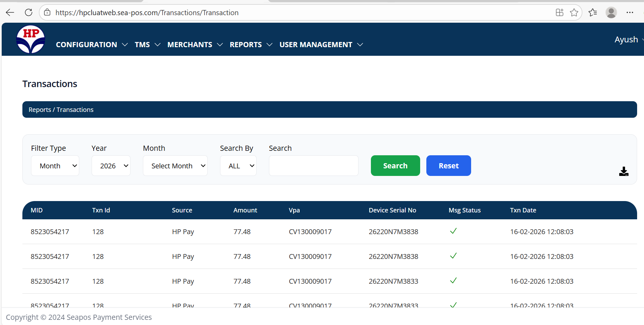Open the REPORTS menu

(251, 45)
